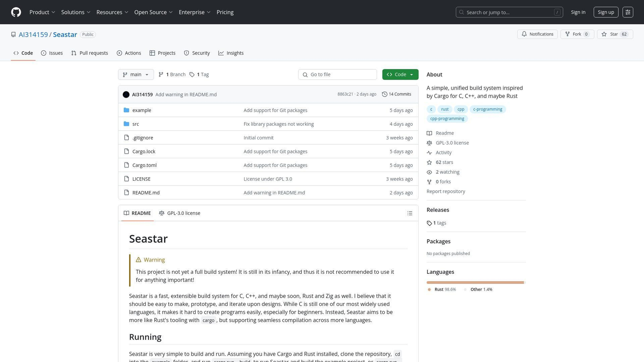Click the AI314159 commit author avatar
The width and height of the screenshot is (644, 362).
pos(126,95)
